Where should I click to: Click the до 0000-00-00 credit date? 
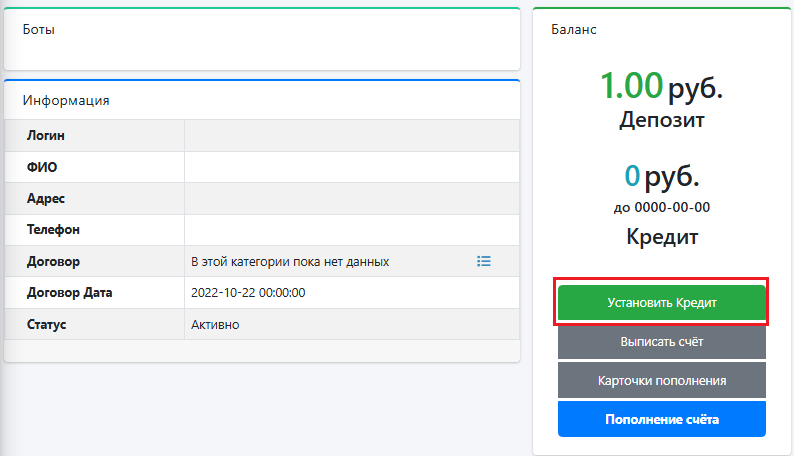tap(661, 207)
